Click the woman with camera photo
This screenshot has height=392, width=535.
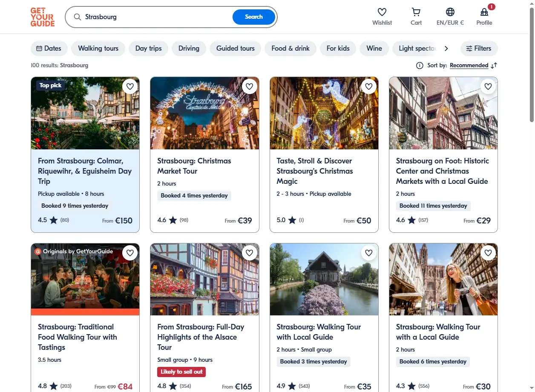click(x=443, y=279)
